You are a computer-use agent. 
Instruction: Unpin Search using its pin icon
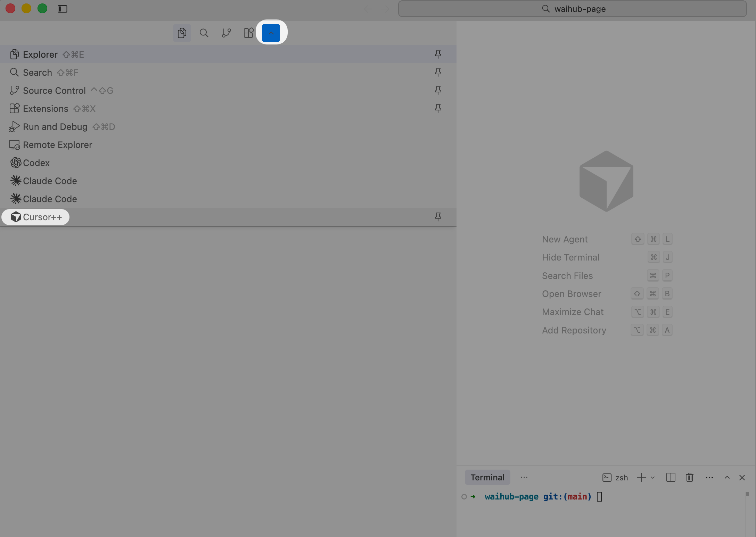tap(438, 72)
